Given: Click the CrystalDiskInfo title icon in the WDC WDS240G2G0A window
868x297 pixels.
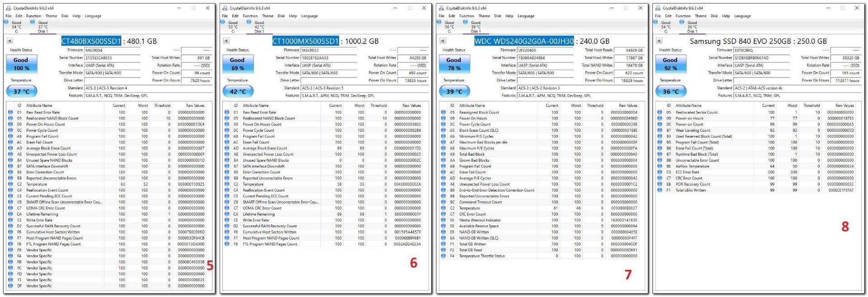Looking at the screenshot, I should (x=442, y=8).
